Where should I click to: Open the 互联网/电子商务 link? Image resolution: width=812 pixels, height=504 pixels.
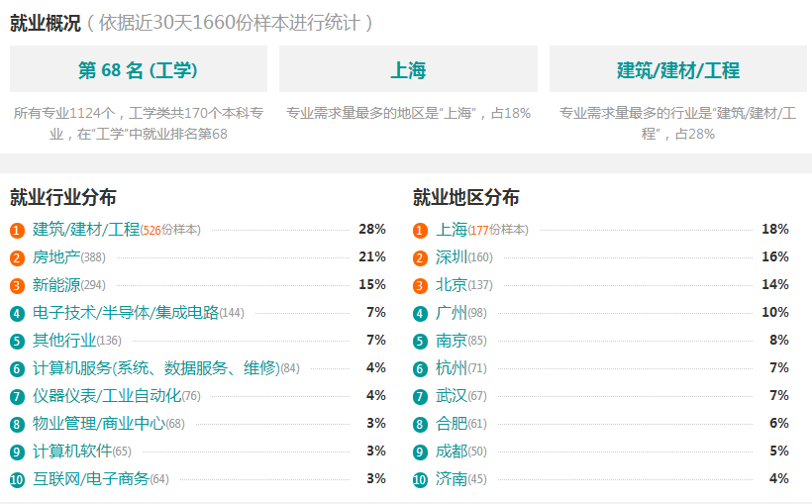[91, 478]
